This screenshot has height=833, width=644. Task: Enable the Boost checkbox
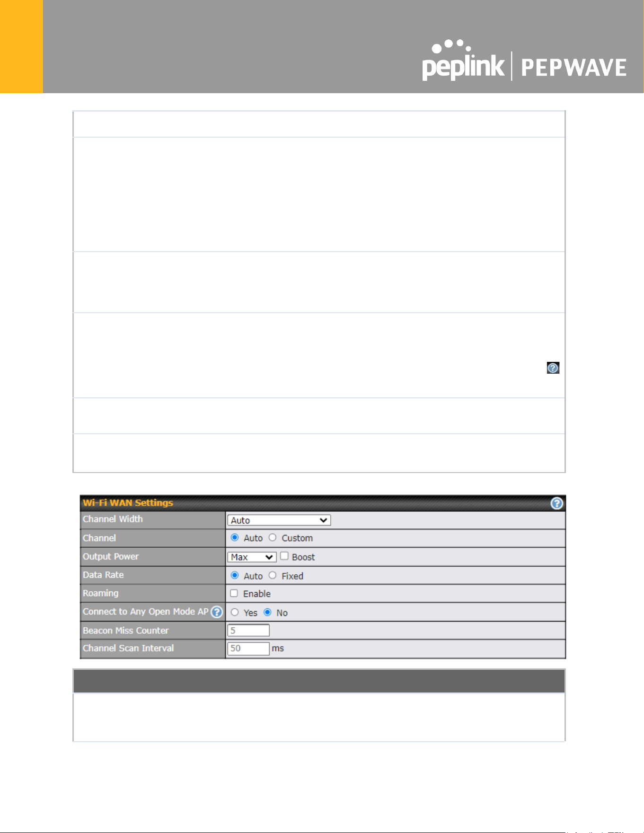coord(284,556)
